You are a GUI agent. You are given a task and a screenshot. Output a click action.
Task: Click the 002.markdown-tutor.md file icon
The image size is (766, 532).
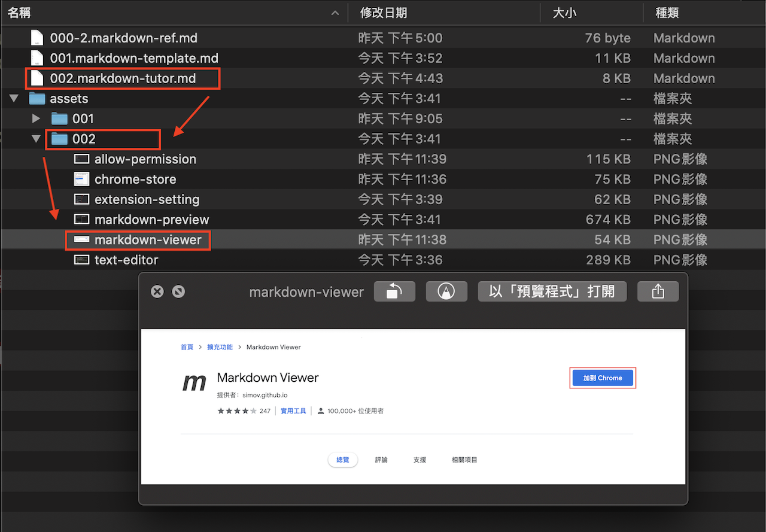click(x=37, y=78)
